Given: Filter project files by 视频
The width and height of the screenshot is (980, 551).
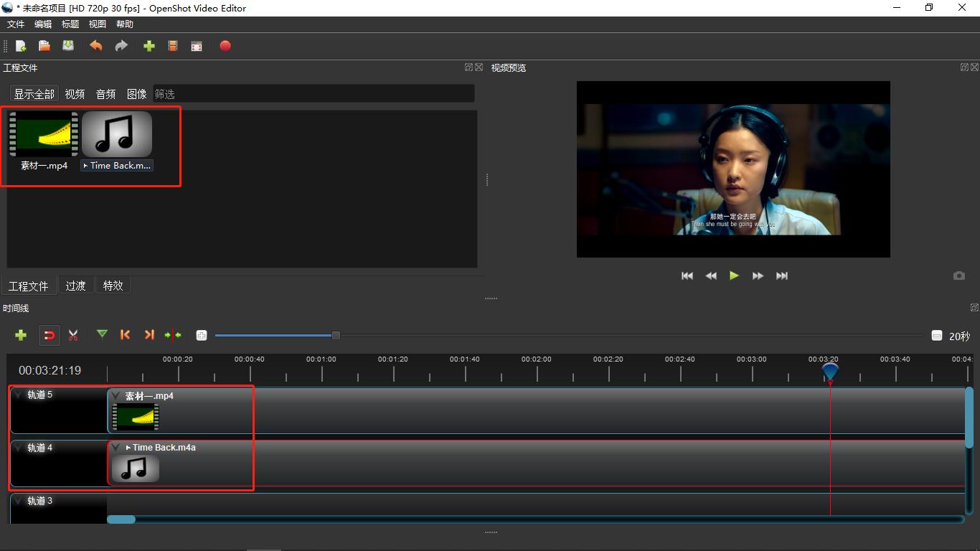Looking at the screenshot, I should coord(75,94).
